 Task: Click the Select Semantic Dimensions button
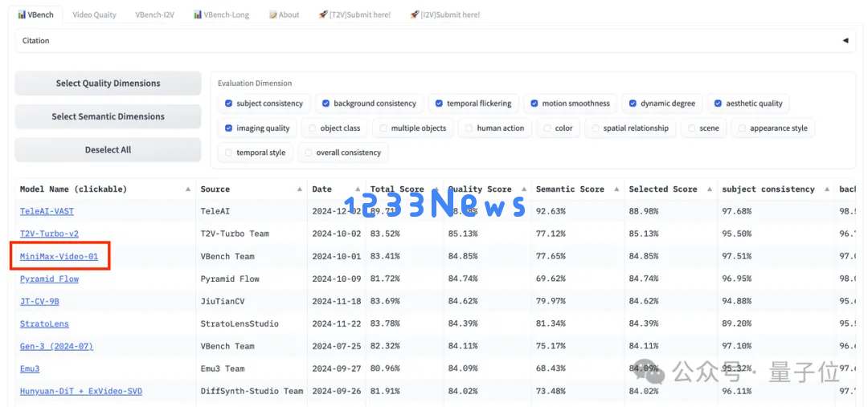pyautogui.click(x=108, y=116)
